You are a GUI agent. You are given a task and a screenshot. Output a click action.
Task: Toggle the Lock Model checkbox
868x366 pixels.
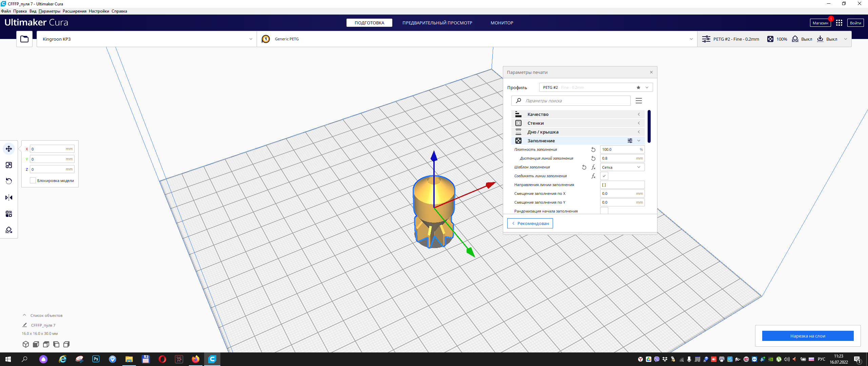[x=33, y=181]
